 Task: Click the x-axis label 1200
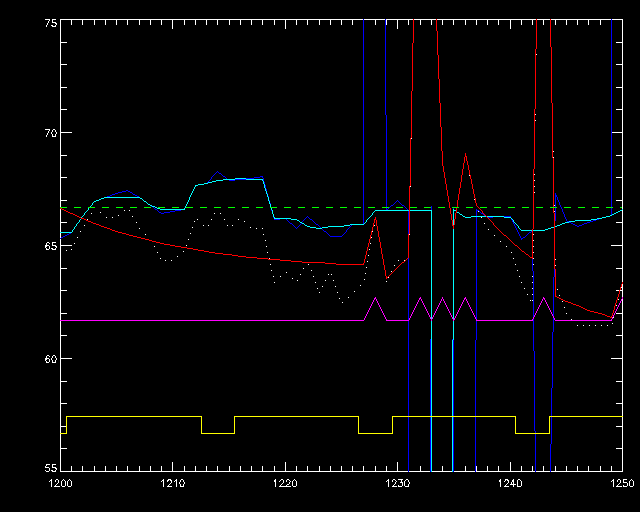pyautogui.click(x=60, y=482)
